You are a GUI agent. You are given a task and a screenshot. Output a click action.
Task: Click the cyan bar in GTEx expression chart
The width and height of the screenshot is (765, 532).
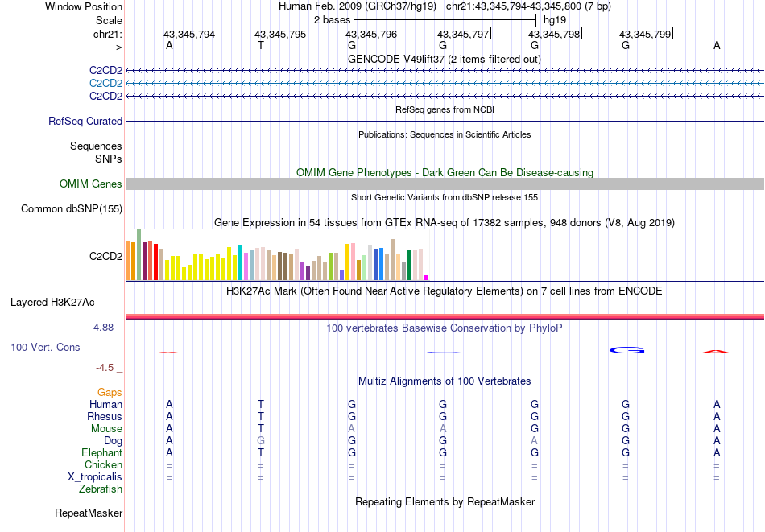[x=241, y=263]
